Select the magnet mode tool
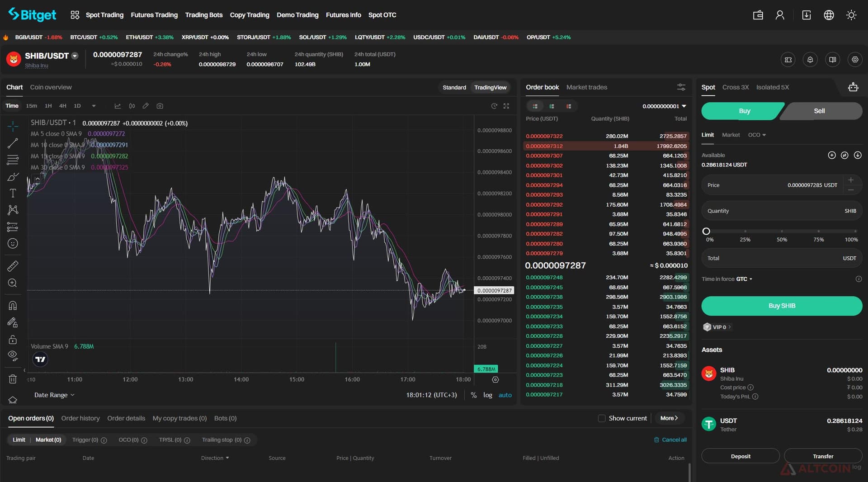868x482 pixels. tap(13, 306)
